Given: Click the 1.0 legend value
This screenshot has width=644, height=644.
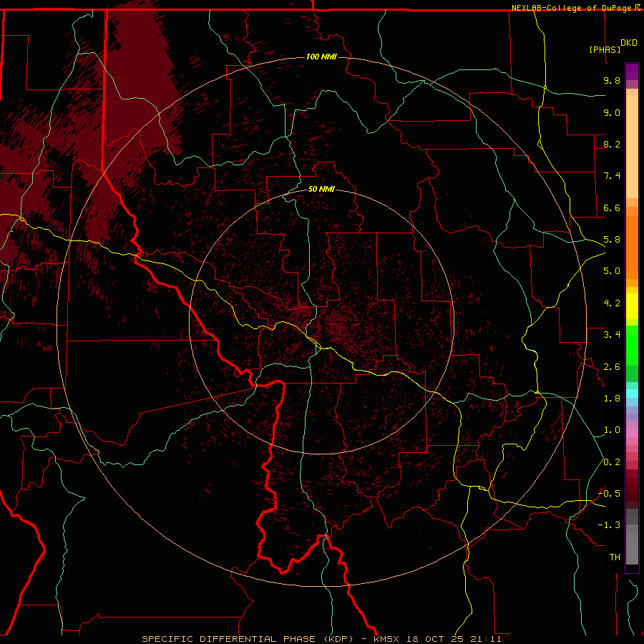Looking at the screenshot, I should pyautogui.click(x=612, y=430).
